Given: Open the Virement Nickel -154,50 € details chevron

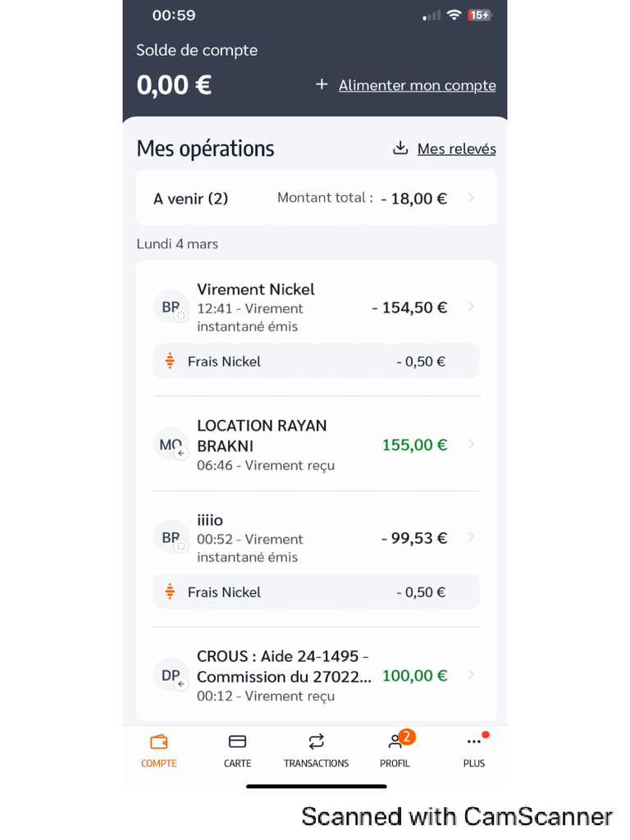Looking at the screenshot, I should [471, 307].
